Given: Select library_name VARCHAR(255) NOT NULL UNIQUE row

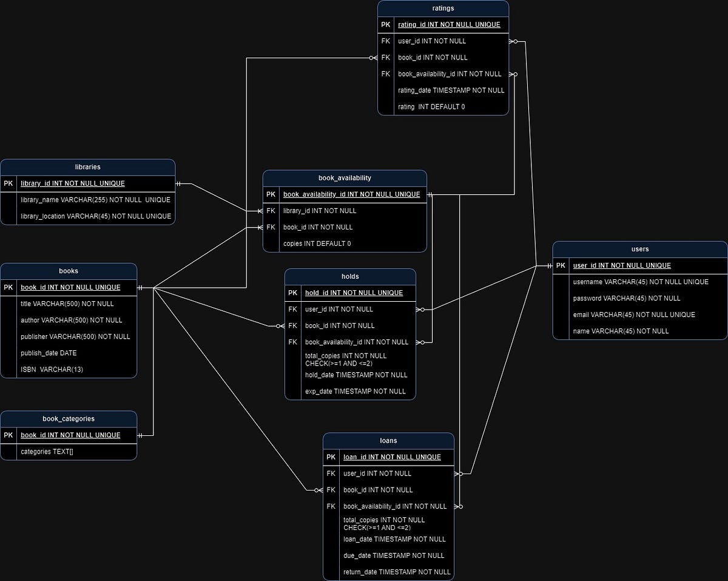Looking at the screenshot, I should [88, 200].
